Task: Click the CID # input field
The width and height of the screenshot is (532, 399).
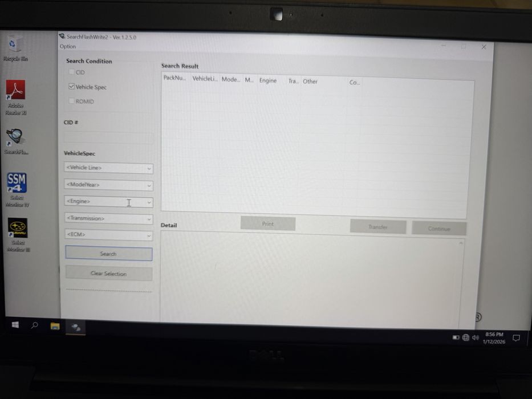Action: point(108,137)
